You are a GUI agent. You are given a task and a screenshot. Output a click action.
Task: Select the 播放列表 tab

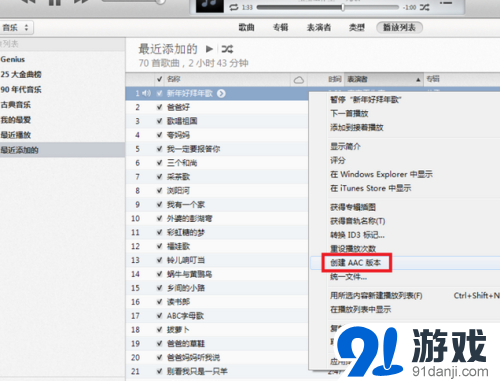pyautogui.click(x=399, y=27)
